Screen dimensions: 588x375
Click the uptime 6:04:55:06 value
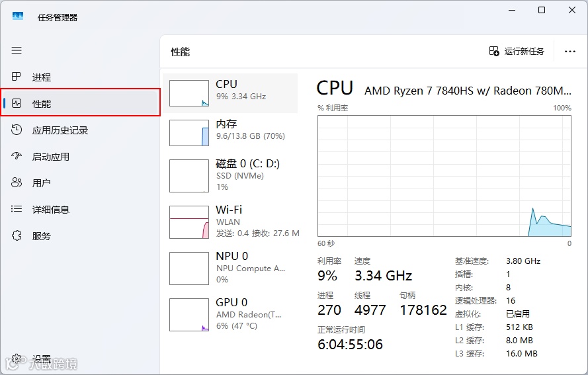[x=351, y=345]
